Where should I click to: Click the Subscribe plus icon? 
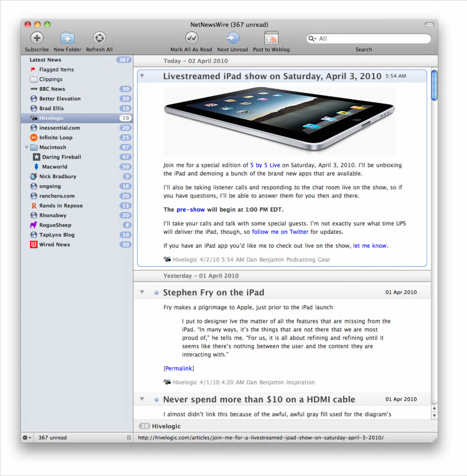37,38
